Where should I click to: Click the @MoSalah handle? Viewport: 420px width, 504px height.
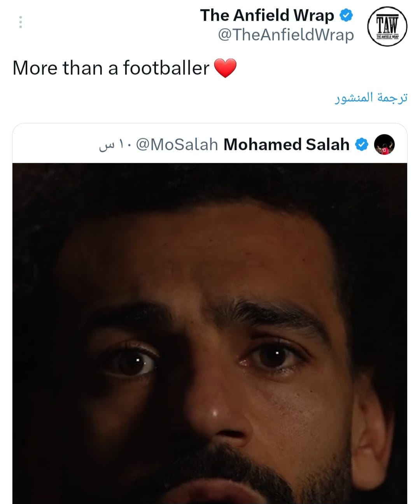point(177,145)
